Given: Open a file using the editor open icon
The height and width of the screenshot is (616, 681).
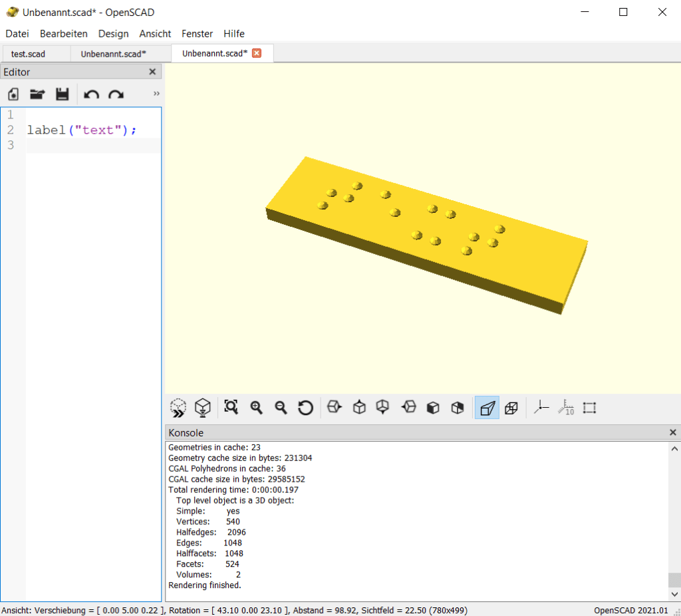Looking at the screenshot, I should point(37,94).
